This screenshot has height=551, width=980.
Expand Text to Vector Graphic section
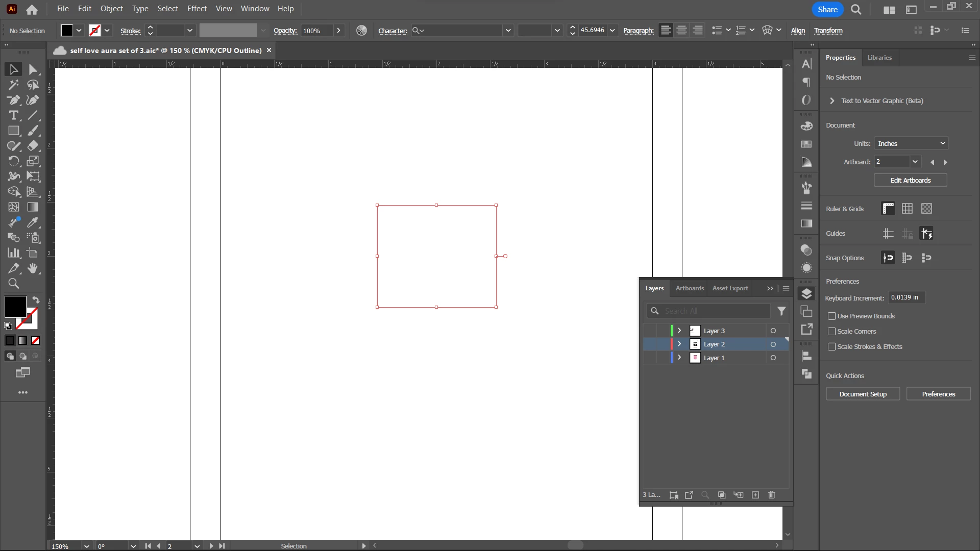(832, 101)
